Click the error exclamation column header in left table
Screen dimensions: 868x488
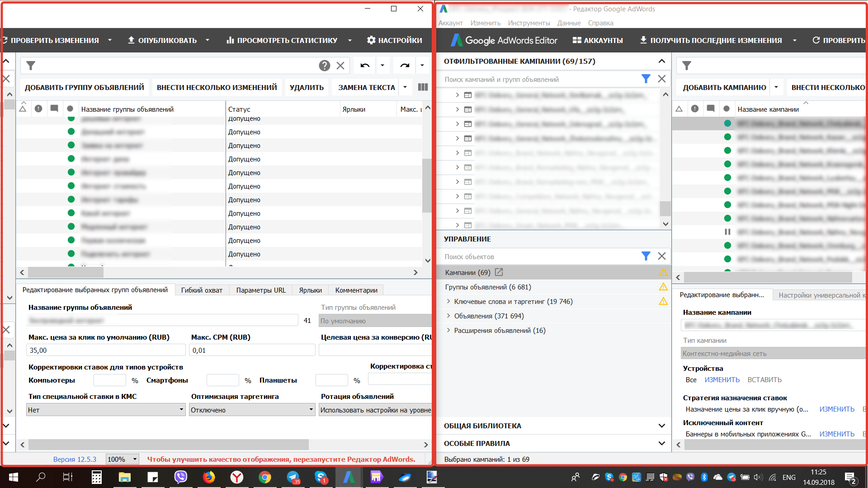click(x=38, y=109)
